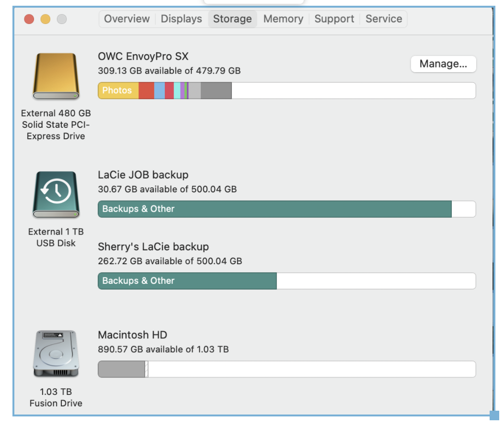Click the cyan segment in OWC storage bar
504x426 pixels.
pos(177,90)
